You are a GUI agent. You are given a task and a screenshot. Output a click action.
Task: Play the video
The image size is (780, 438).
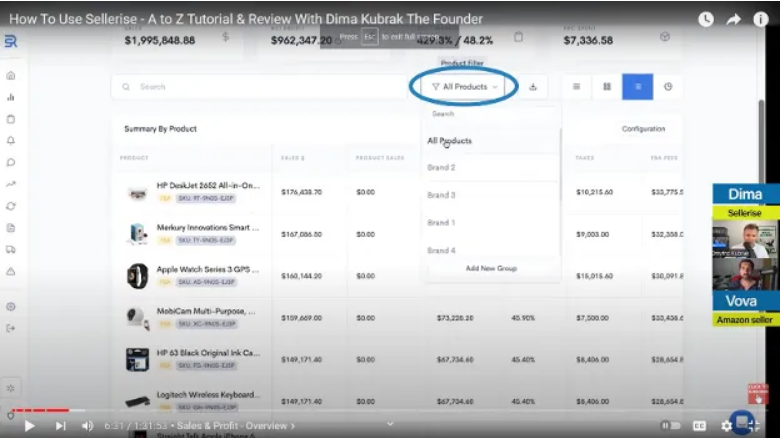coord(29,426)
